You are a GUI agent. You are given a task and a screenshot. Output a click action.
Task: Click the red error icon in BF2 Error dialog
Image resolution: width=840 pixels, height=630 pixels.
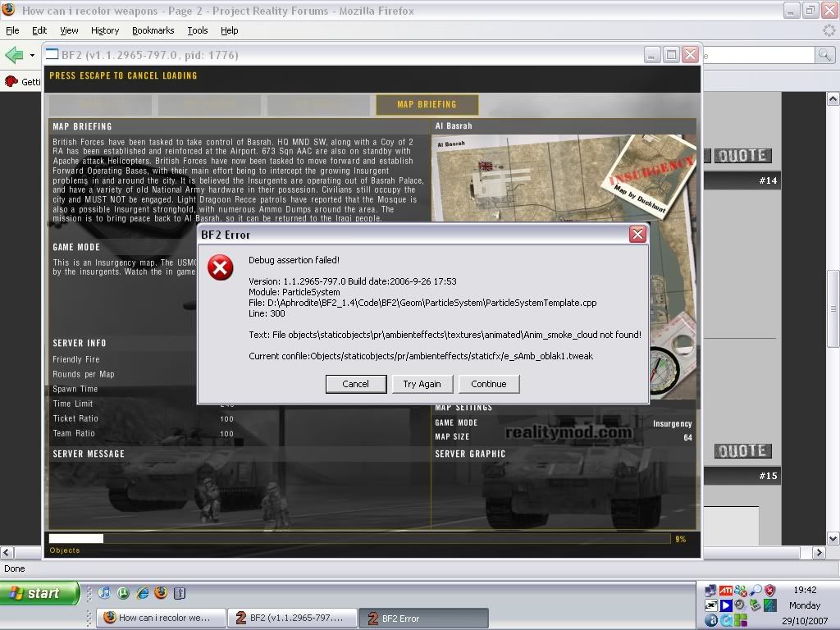pos(220,267)
